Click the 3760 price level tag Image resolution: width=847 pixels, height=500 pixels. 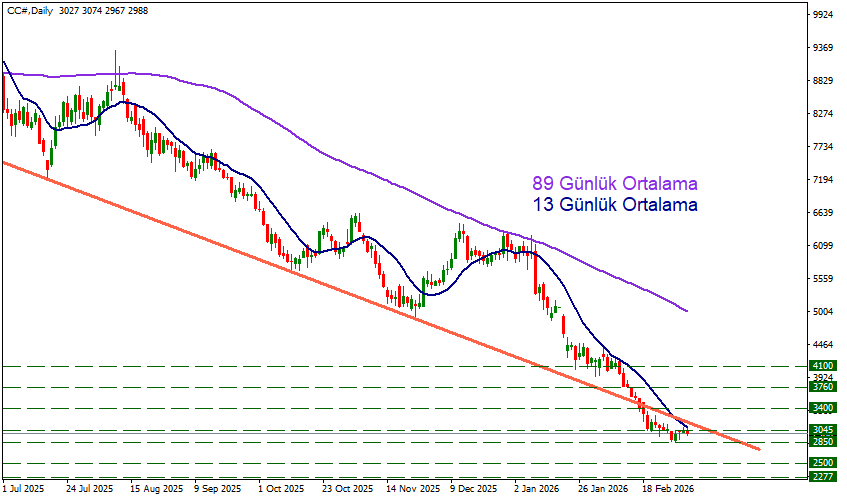823,387
